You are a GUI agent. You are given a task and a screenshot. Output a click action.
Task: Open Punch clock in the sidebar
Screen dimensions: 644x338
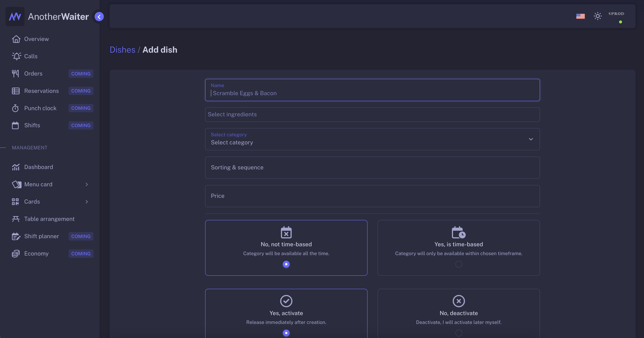(40, 108)
